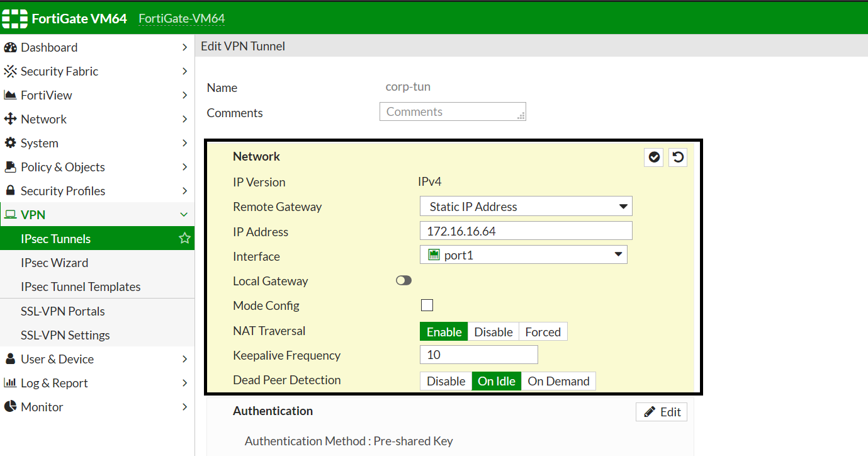This screenshot has width=868, height=456.
Task: Expand Monitor menu chevron
Action: (x=184, y=407)
